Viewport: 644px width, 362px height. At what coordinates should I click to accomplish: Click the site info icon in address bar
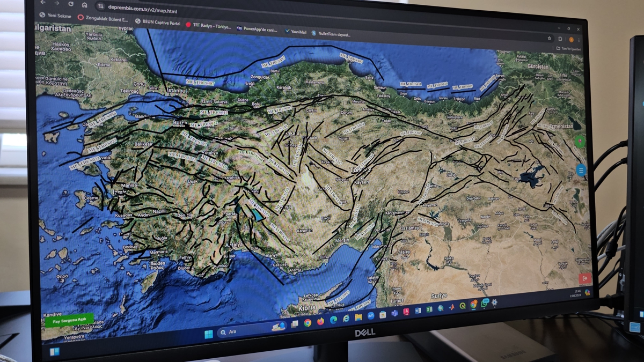[x=100, y=6]
